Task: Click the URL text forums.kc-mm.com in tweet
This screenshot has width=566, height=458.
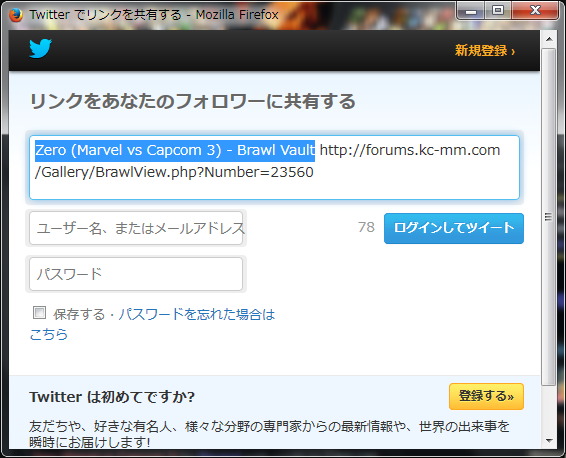Action: [433, 150]
